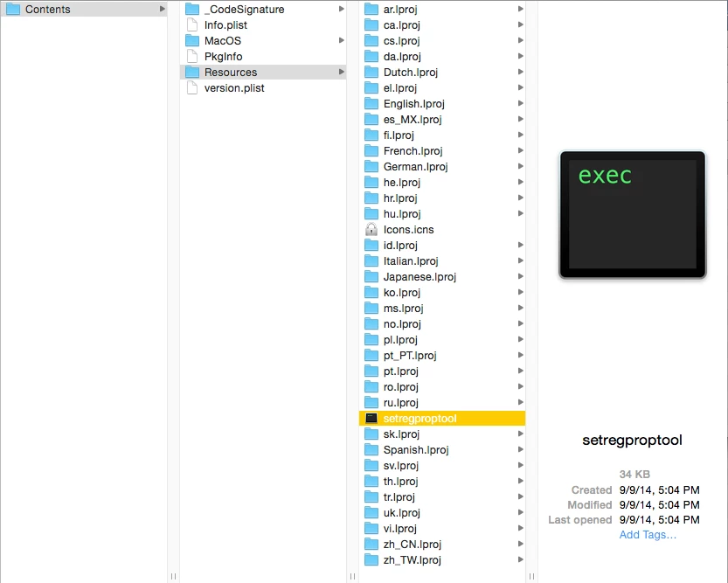Screen dimensions: 728x583
Task: Click the version.plist file icon
Action: tap(192, 88)
